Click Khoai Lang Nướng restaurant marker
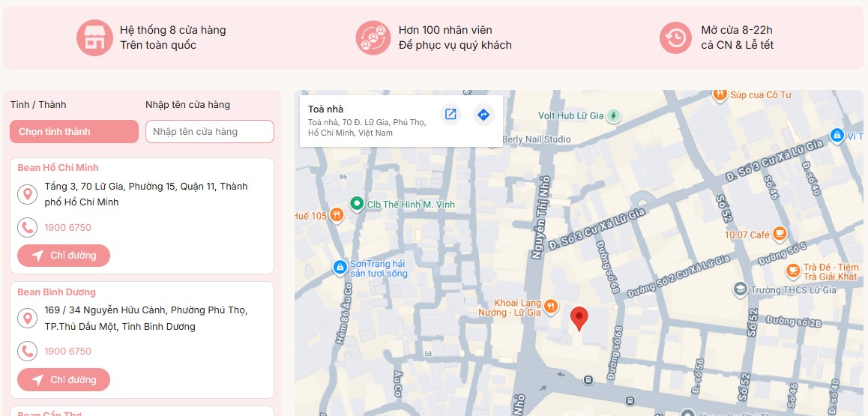 550,307
